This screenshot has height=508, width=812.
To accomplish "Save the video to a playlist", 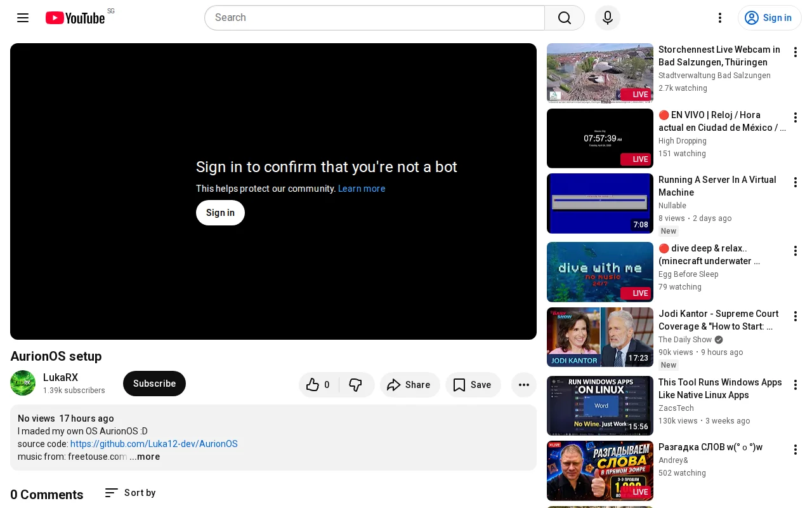I will coord(473,385).
